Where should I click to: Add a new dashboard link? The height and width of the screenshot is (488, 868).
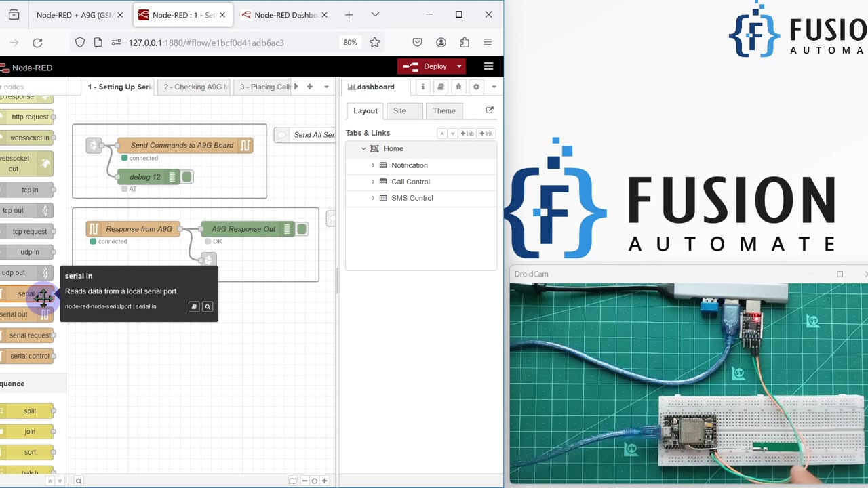pyautogui.click(x=486, y=134)
